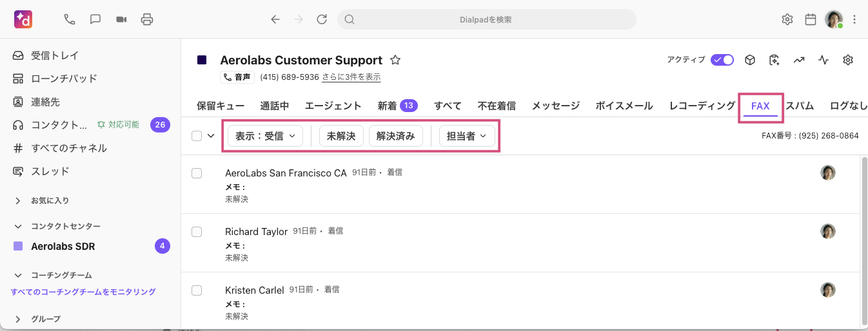Click the dark department color square
The image size is (868, 331).
pyautogui.click(x=202, y=60)
